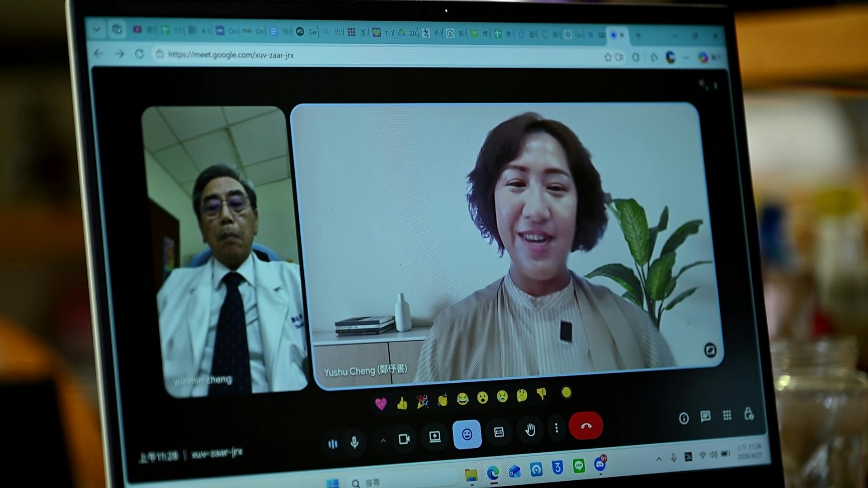Pick the yellow skin tone swatch
The width and height of the screenshot is (868, 488).
coord(566,393)
